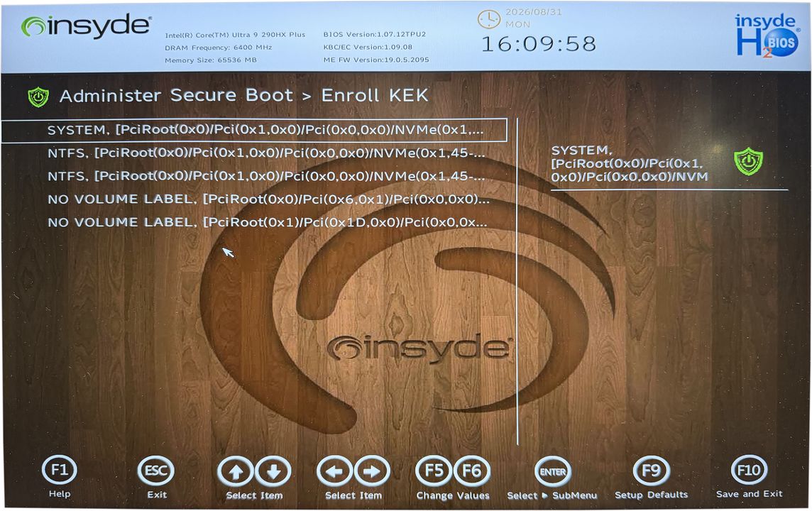Click the F6 Change Values icon
This screenshot has width=812, height=511.
point(472,471)
